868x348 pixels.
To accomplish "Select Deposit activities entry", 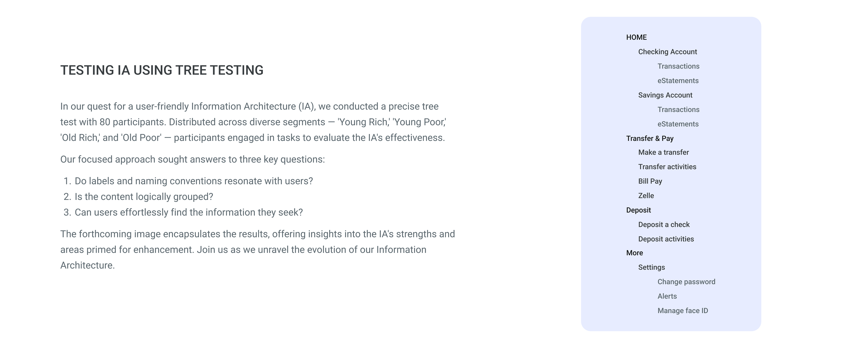I will 666,239.
